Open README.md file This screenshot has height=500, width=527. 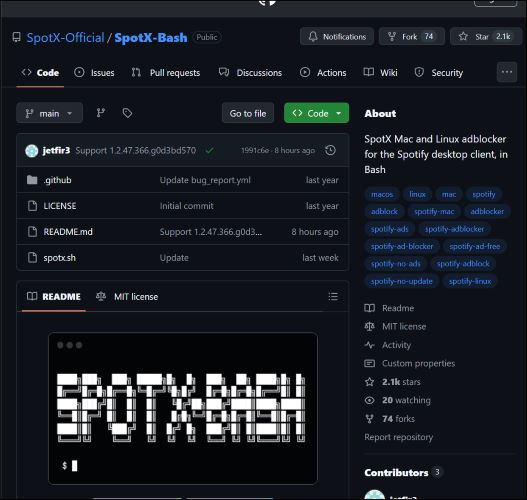point(68,232)
